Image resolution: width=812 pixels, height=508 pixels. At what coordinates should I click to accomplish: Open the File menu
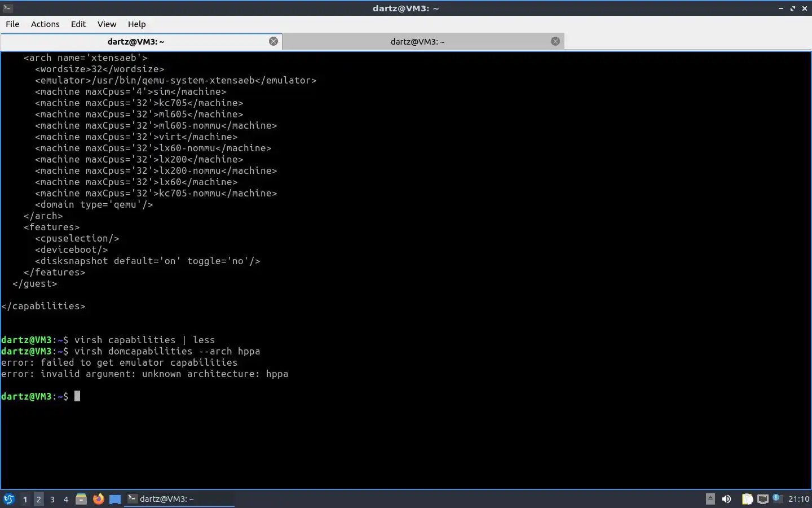point(12,24)
